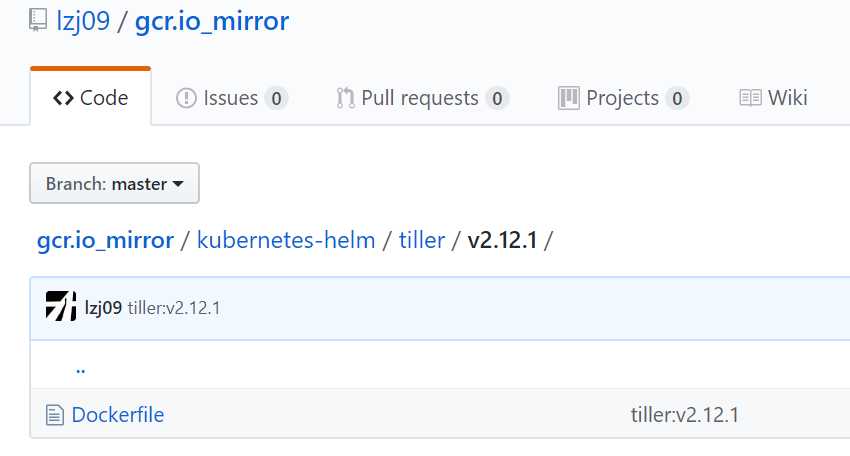Click the Wiki book icon
This screenshot has height=456, width=850.
(750, 98)
